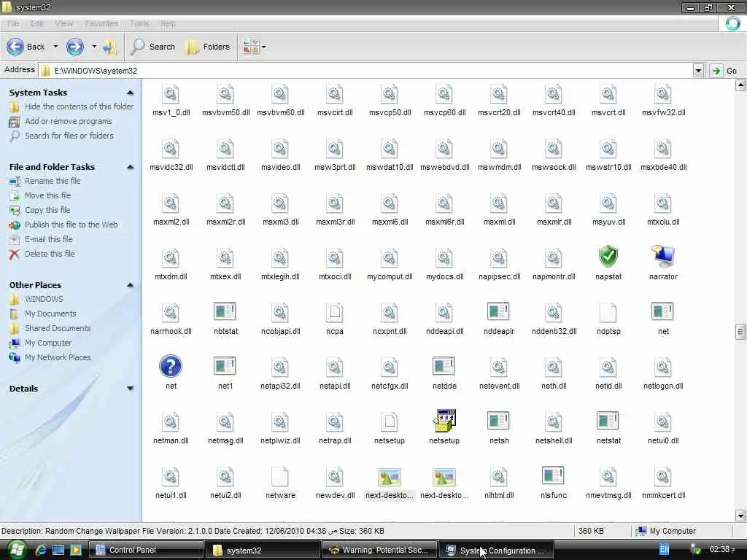The image size is (747, 560).
Task: Select the net help file icon
Action: [171, 366]
